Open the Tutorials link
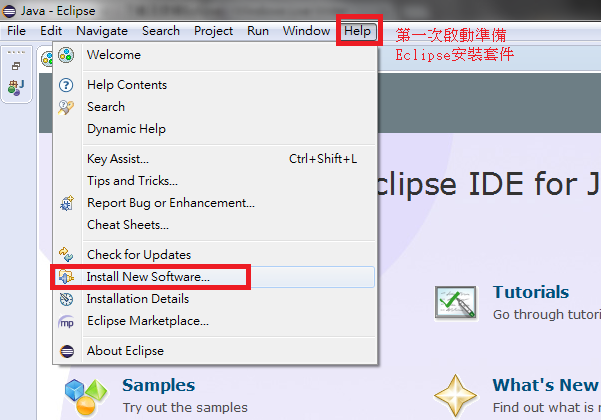 coord(530,292)
